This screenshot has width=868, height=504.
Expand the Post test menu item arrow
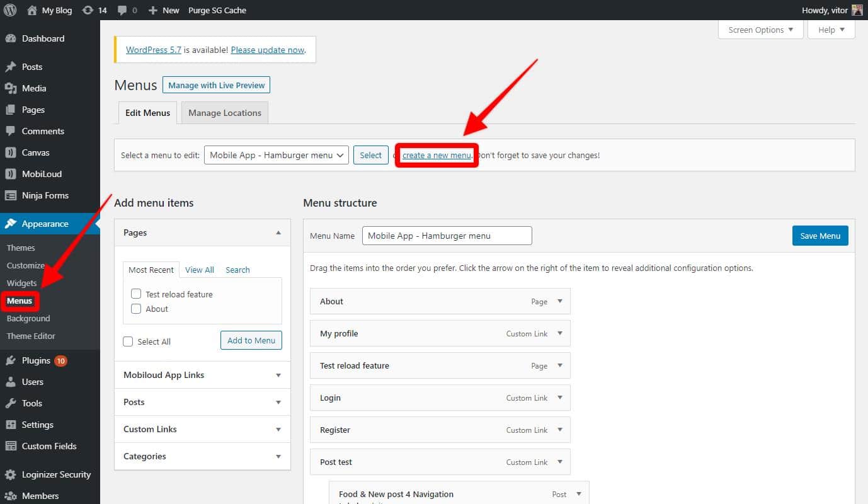560,462
